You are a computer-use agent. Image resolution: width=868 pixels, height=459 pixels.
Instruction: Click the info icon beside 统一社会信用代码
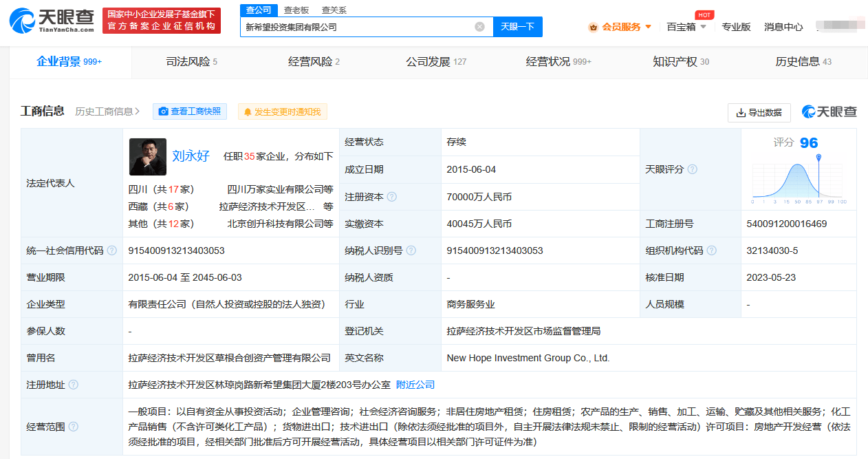(111, 250)
